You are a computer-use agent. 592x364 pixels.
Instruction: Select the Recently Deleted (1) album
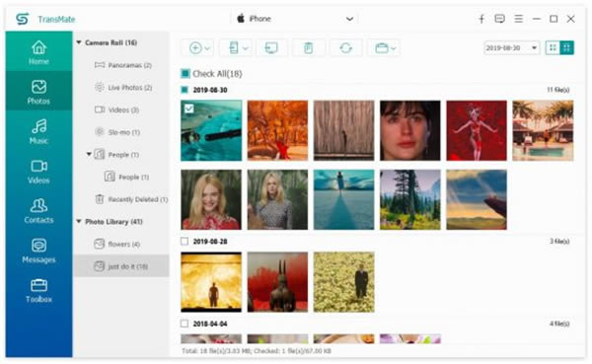point(131,199)
